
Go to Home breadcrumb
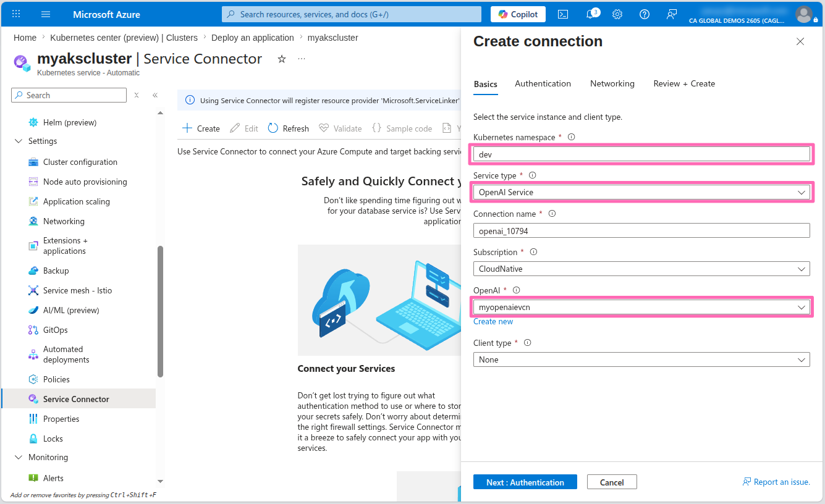[x=25, y=38]
